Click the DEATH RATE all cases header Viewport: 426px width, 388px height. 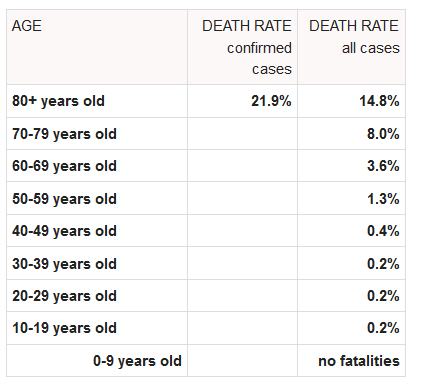click(x=354, y=37)
